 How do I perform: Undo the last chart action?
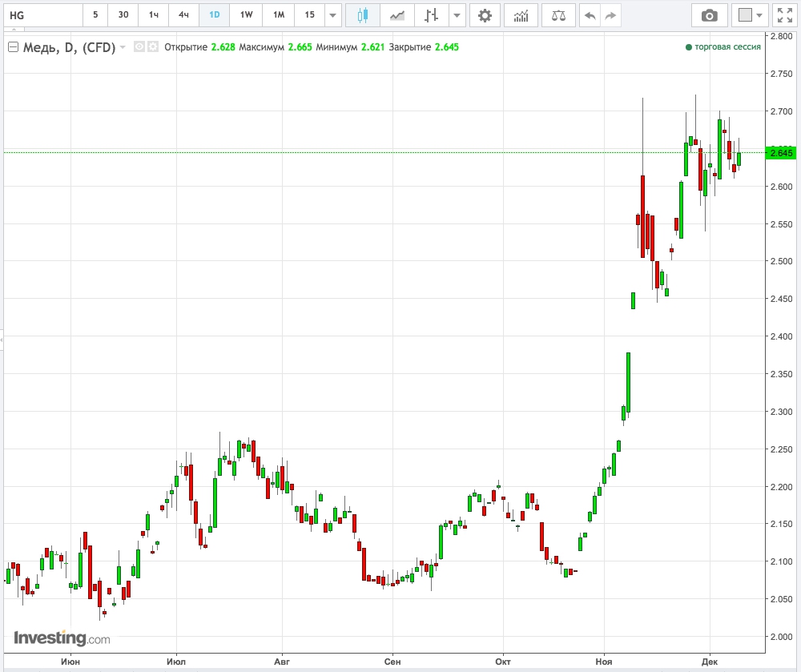click(590, 15)
